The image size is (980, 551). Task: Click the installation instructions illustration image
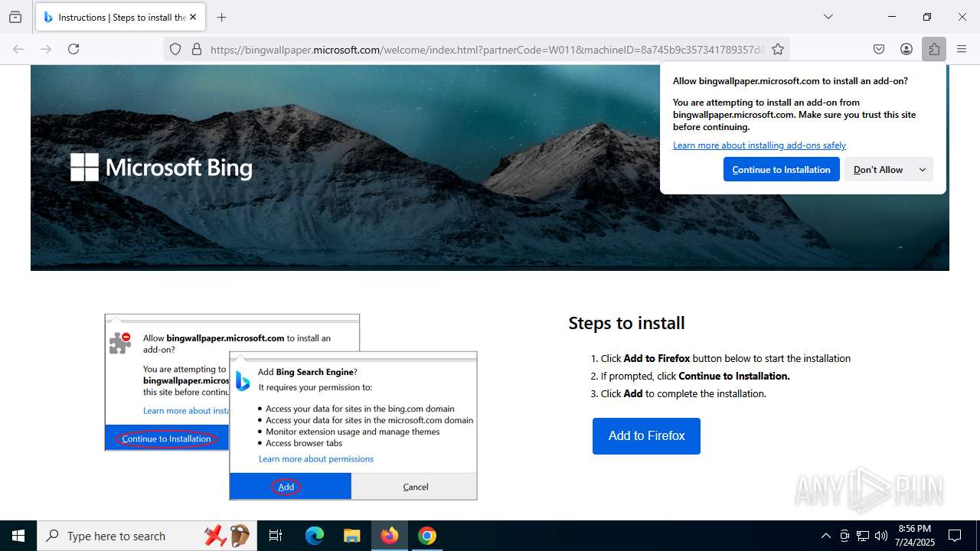(x=291, y=407)
